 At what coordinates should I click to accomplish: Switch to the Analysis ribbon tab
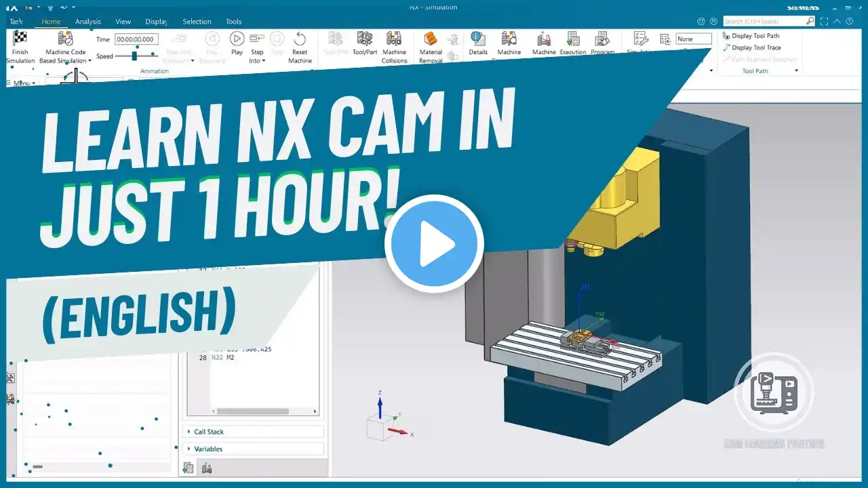pyautogui.click(x=87, y=22)
